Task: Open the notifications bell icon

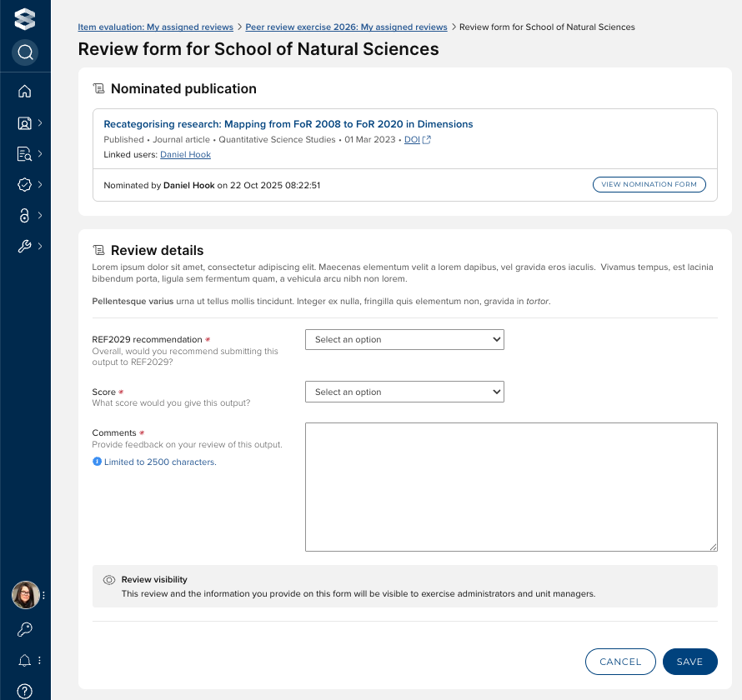Action: click(25, 661)
